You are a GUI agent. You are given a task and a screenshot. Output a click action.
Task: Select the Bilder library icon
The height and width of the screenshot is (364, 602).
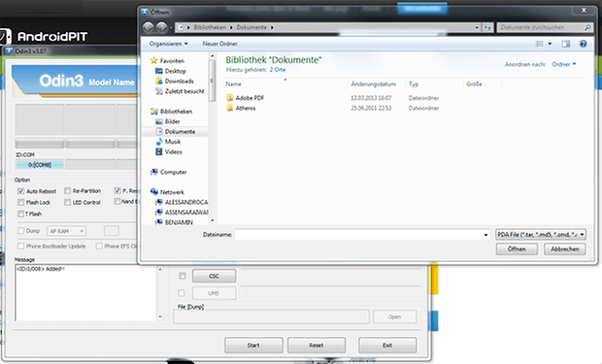point(159,121)
